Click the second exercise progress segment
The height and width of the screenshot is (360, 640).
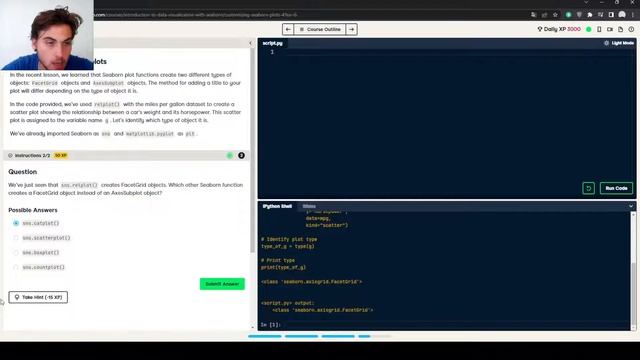point(301,336)
